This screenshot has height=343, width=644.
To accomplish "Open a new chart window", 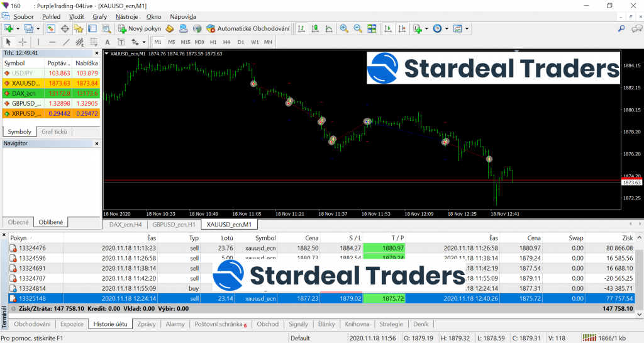I will pos(8,28).
